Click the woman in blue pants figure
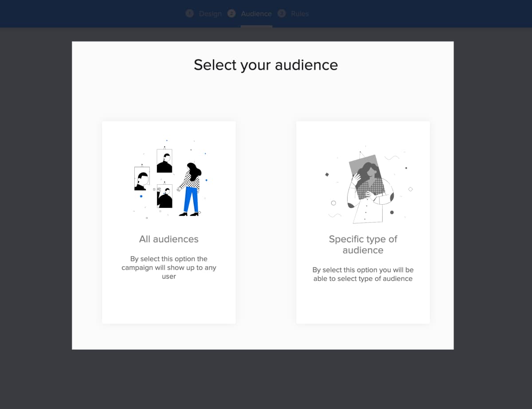Image resolution: width=532 pixels, height=409 pixels. click(x=191, y=189)
